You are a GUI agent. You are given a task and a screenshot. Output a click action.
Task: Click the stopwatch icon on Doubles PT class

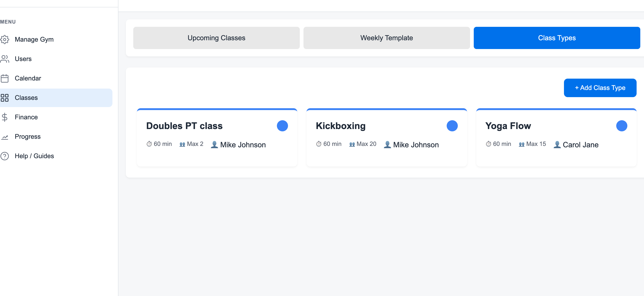click(x=149, y=144)
